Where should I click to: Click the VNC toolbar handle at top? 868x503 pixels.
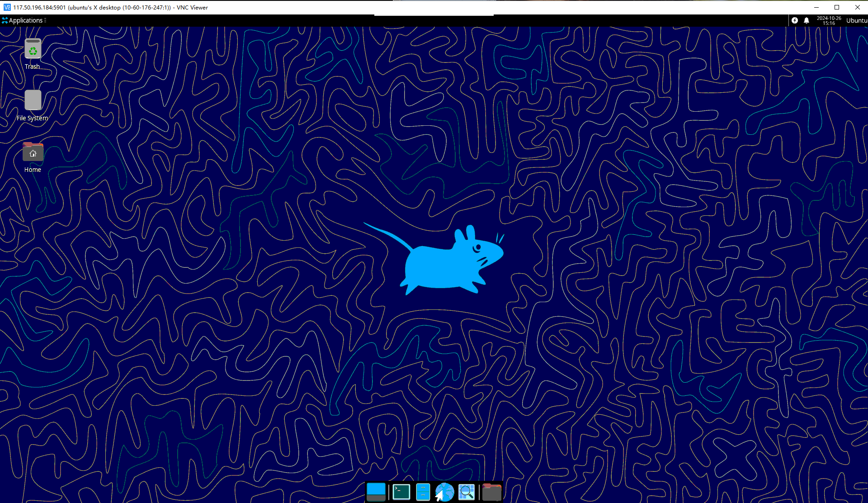[x=434, y=15]
